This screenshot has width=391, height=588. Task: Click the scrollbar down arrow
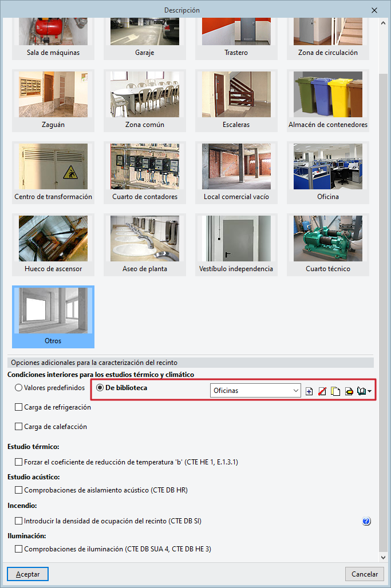pyautogui.click(x=383, y=558)
